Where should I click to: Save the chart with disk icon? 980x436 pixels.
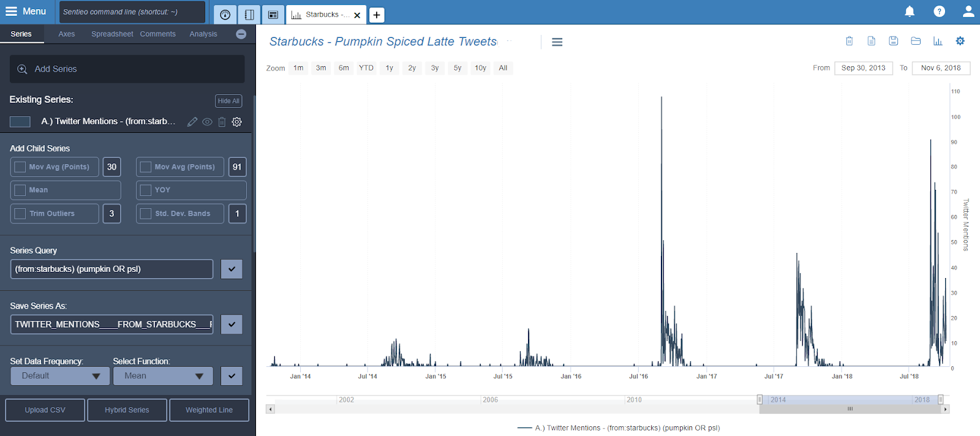pyautogui.click(x=893, y=41)
